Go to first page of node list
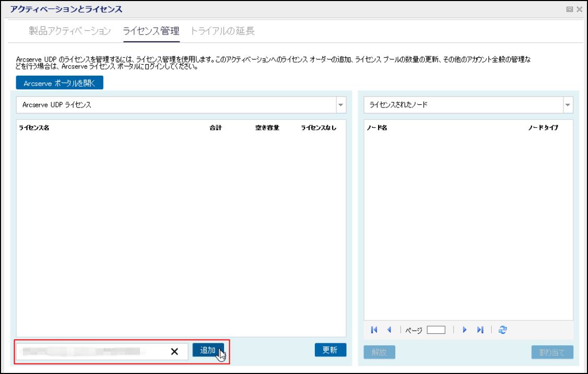Image resolution: width=588 pixels, height=374 pixels. click(x=374, y=330)
